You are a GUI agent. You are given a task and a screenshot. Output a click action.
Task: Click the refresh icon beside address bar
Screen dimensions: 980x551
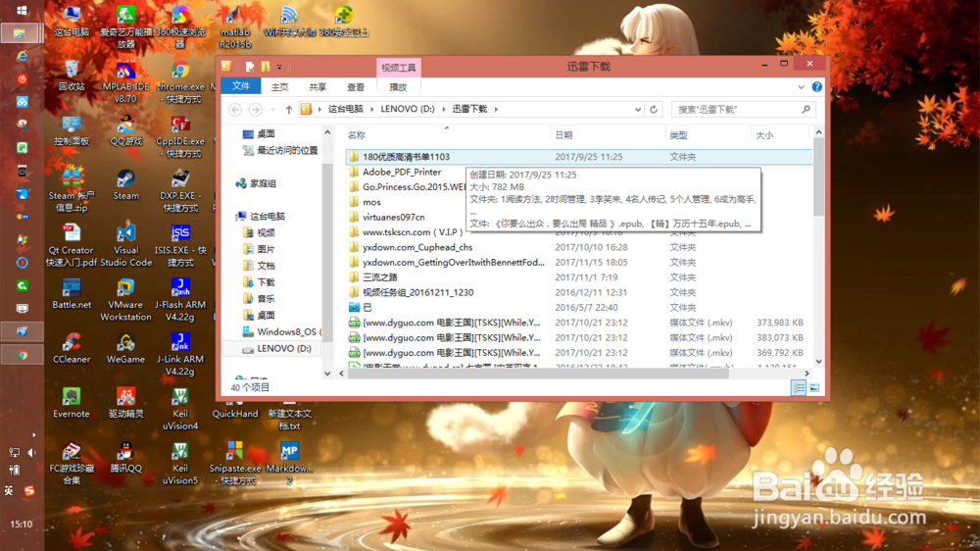coord(654,109)
